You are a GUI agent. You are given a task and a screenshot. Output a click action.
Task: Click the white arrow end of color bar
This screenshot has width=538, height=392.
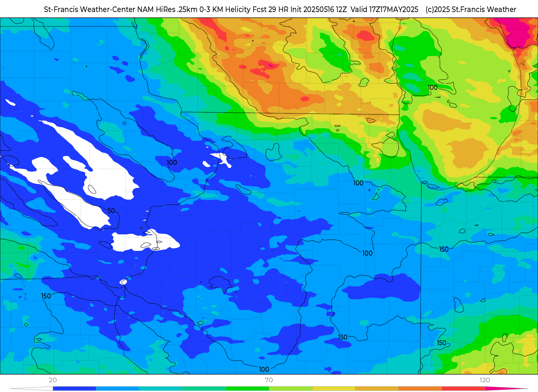[31, 389]
